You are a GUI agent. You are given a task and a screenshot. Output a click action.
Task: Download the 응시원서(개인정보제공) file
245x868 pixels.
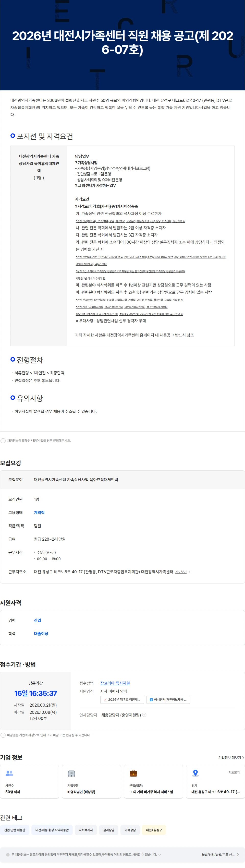click(168, 699)
